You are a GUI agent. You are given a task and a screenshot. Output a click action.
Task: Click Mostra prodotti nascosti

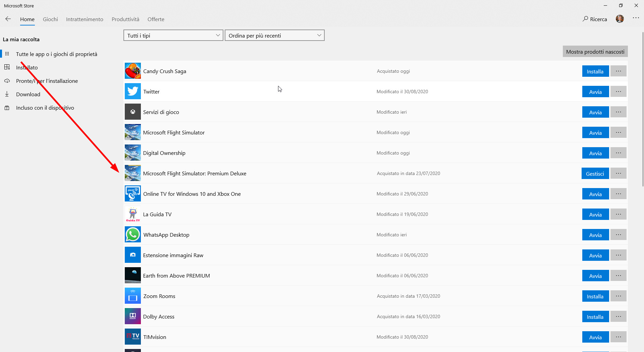point(595,52)
